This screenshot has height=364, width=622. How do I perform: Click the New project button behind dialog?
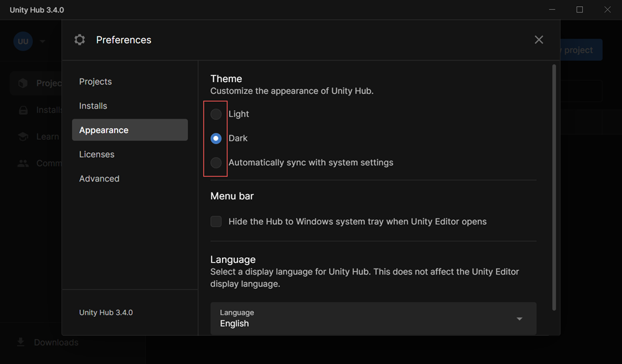pyautogui.click(x=581, y=50)
